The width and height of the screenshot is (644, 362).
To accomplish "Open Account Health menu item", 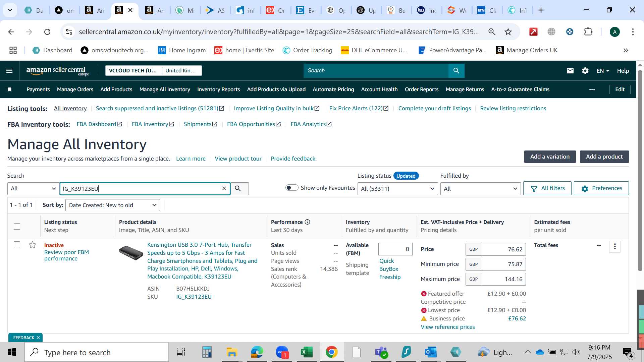I will pos(379,89).
